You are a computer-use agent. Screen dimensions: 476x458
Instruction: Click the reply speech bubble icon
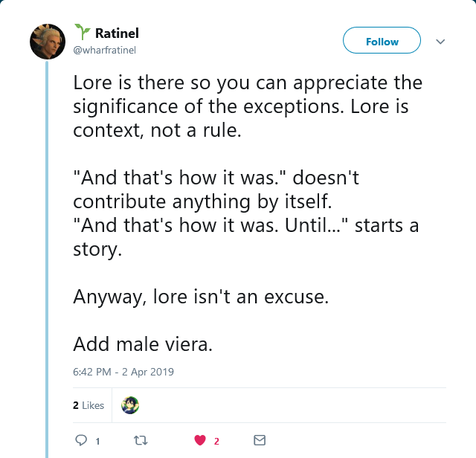pos(81,440)
